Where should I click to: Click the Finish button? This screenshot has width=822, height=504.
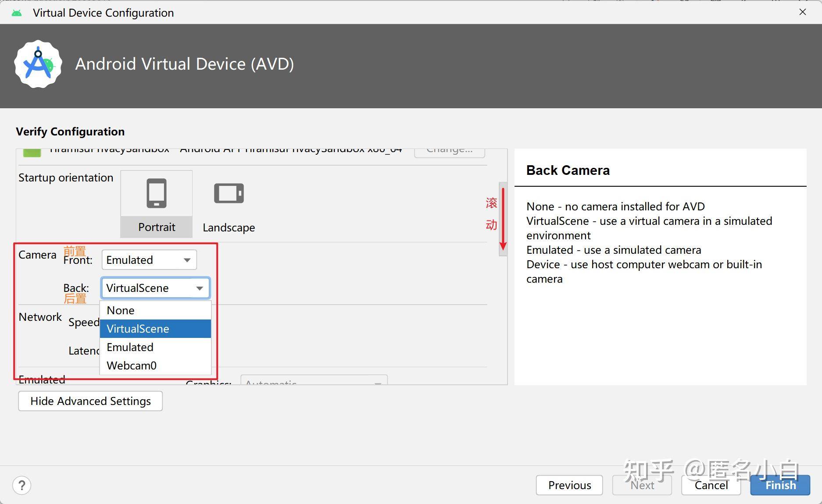[x=780, y=485]
